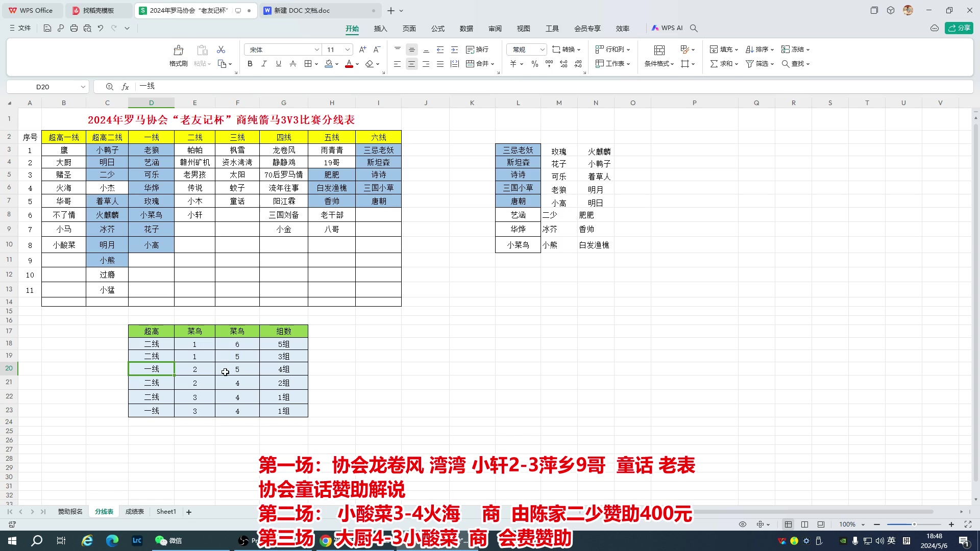Click the increase indent icon
This screenshot has width=980, height=551.
tap(454, 49)
